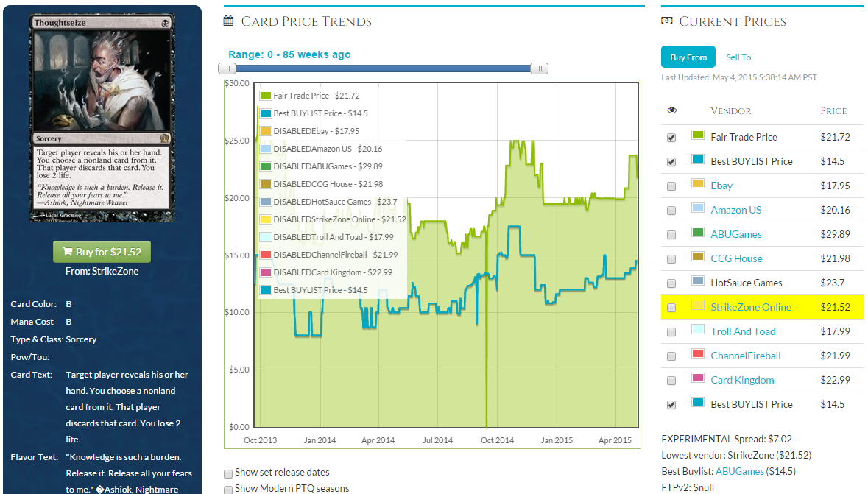
Task: Enable the Ebay price checkbox
Action: pyautogui.click(x=671, y=186)
